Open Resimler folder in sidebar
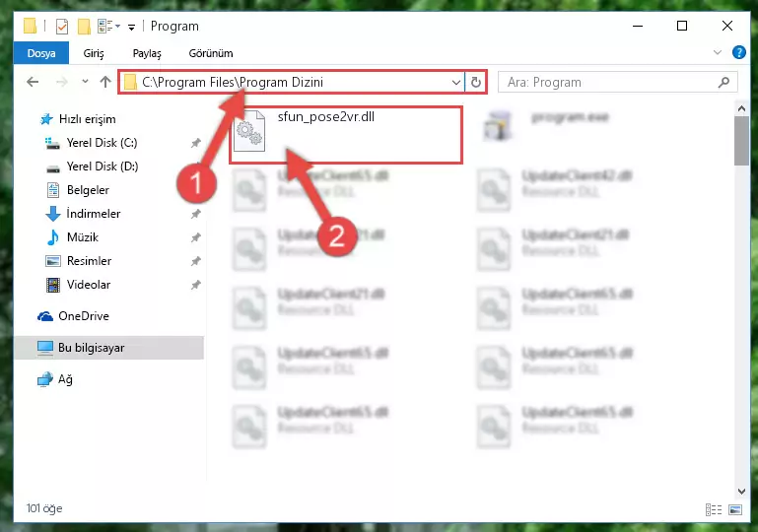Image resolution: width=758 pixels, height=532 pixels. pyautogui.click(x=89, y=261)
